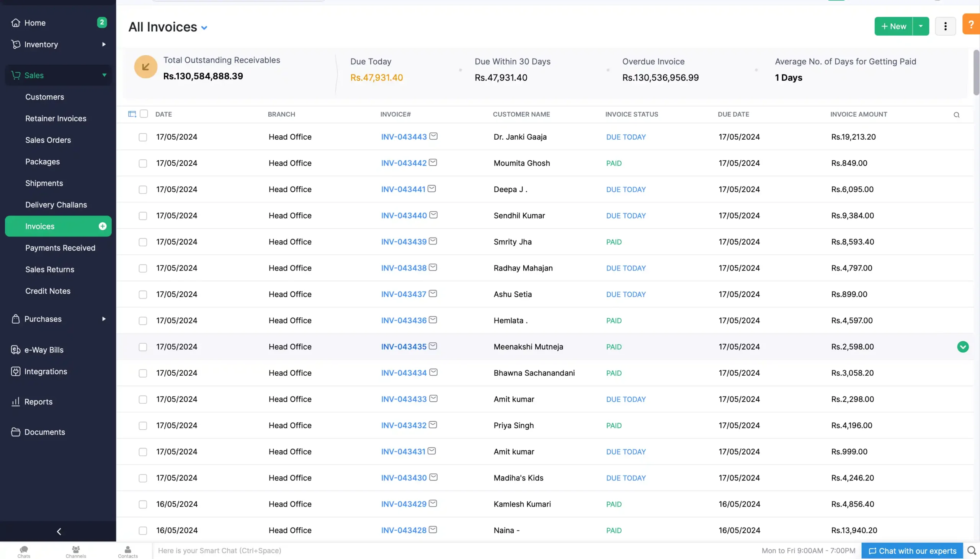Open Credit Notes menu item
Screen dimensions: 980x559
[48, 291]
